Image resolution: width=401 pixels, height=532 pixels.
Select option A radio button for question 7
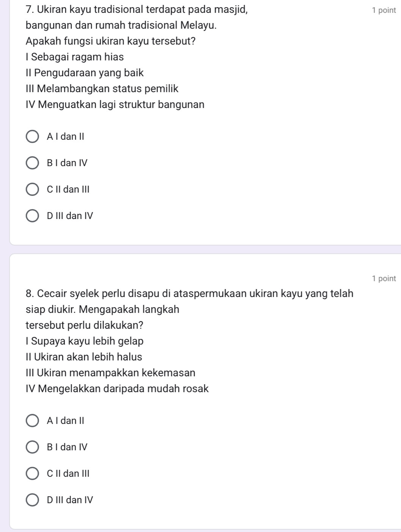[x=32, y=137]
